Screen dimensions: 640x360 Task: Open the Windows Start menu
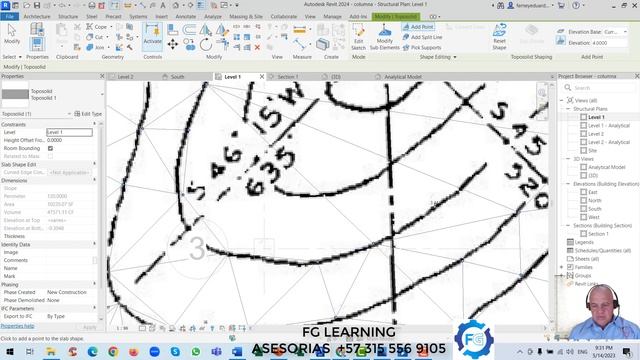click(x=9, y=351)
